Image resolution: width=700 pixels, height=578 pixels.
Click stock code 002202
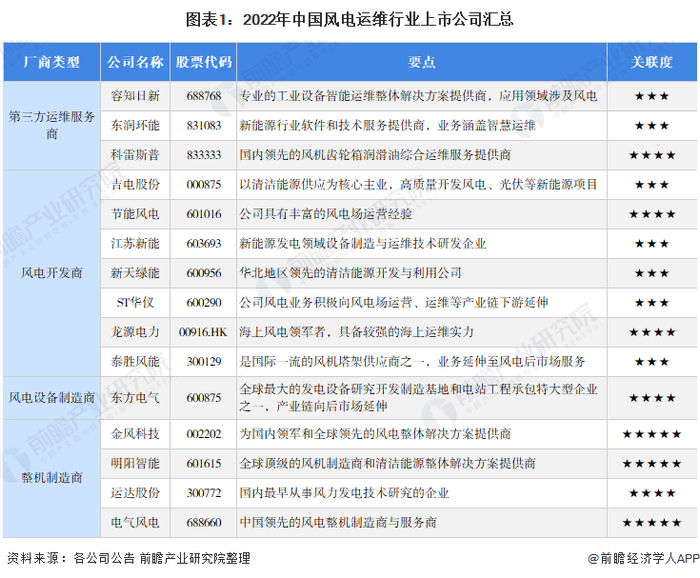204,434
